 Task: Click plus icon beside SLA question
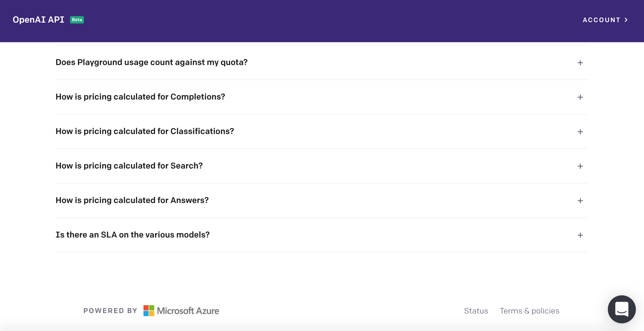click(580, 235)
